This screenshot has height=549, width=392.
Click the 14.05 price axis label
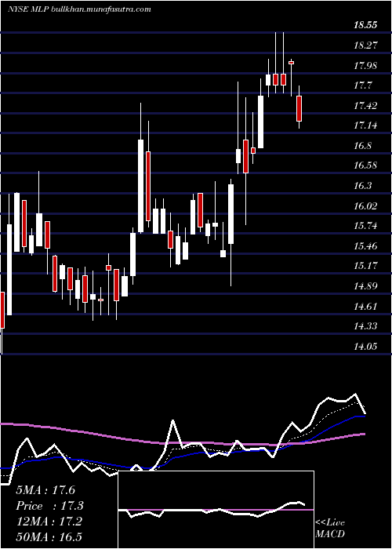pos(365,347)
